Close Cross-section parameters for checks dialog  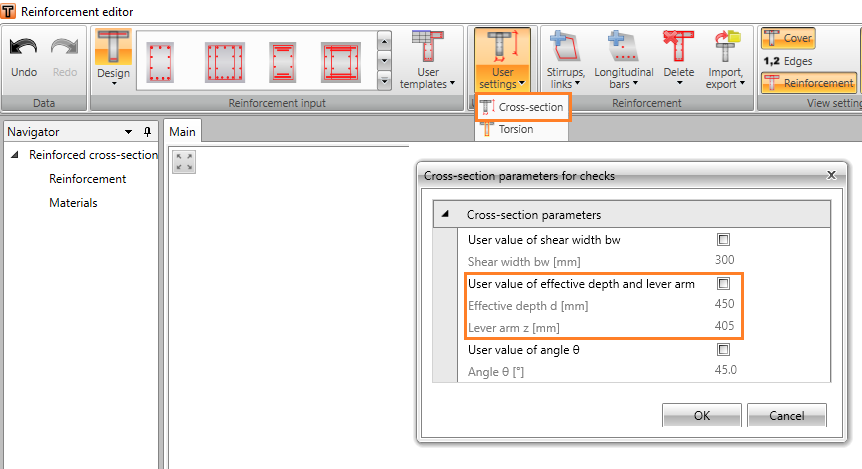[831, 175]
